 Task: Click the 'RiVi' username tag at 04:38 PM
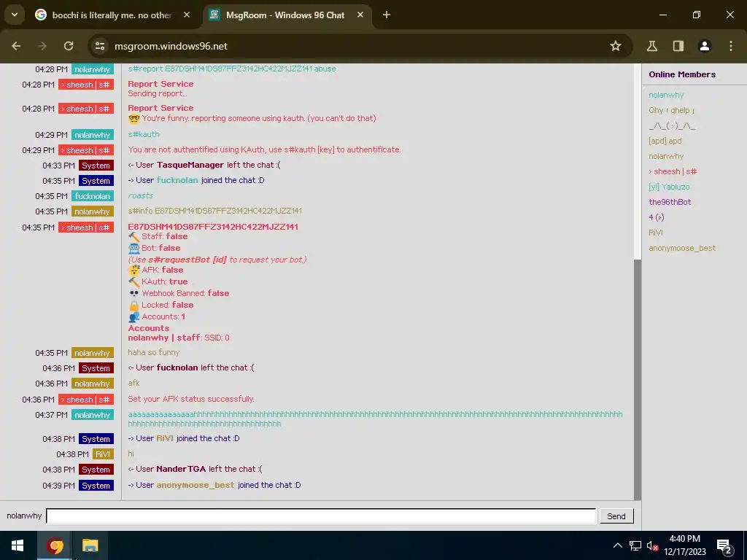103,454
